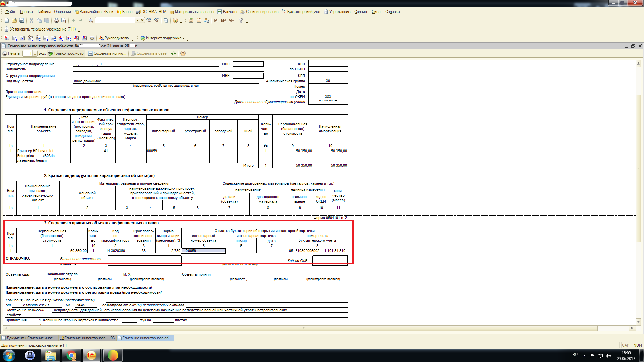Image resolution: width=644 pixels, height=362 pixels.
Task: Open the Calculator icon
Action: [191, 21]
